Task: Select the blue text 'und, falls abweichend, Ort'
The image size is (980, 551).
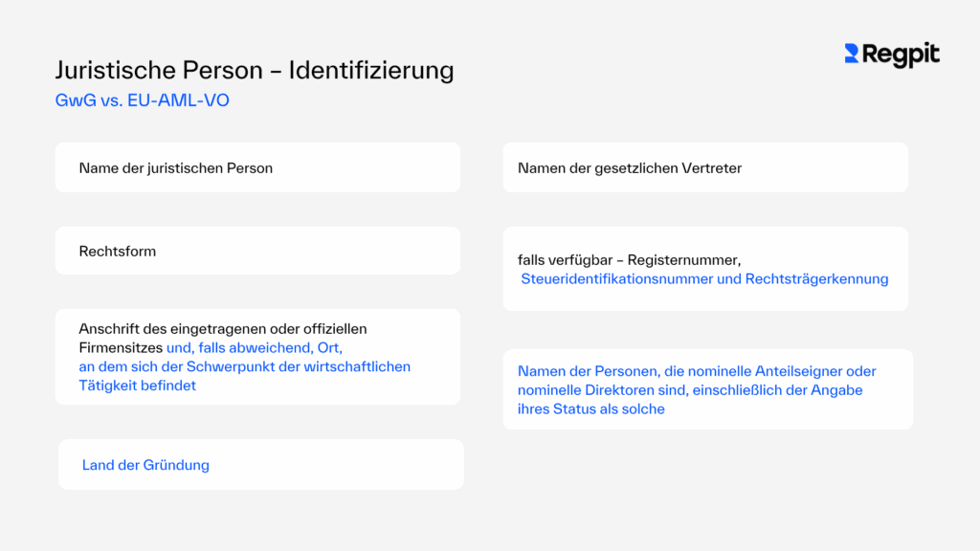Action: coord(256,347)
